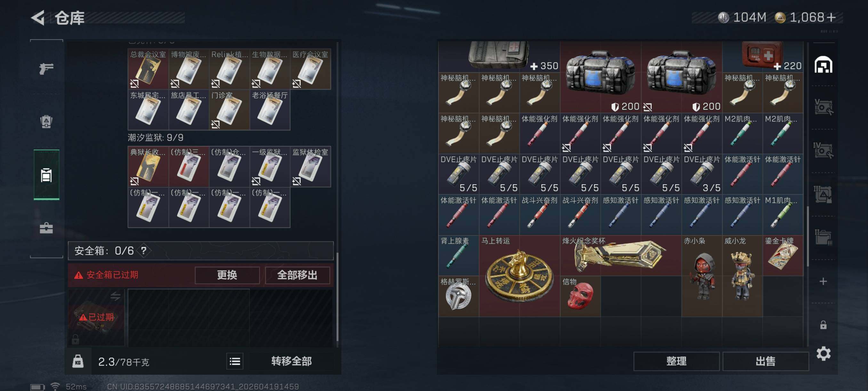868x391 pixels.
Task: Add a new storage page with plus icon
Action: click(x=823, y=281)
